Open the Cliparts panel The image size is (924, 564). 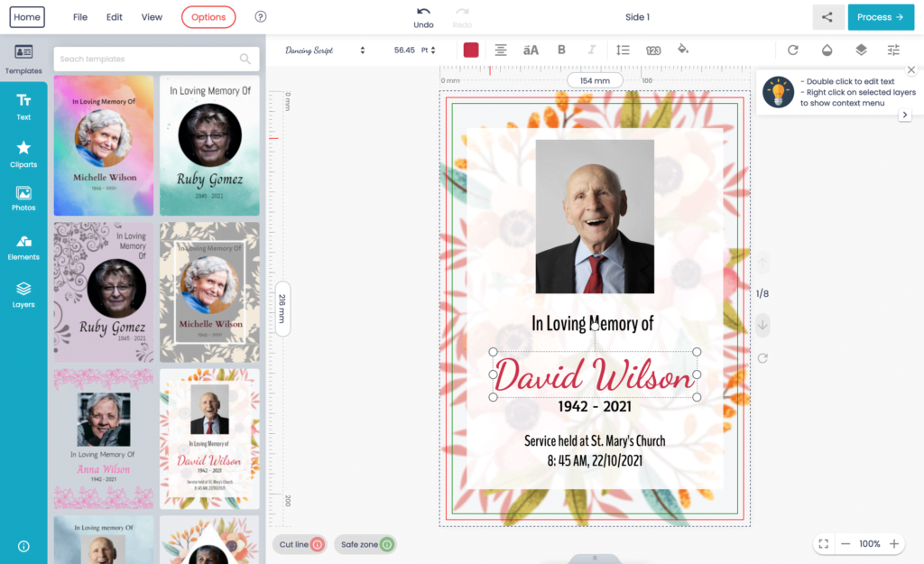click(23, 153)
